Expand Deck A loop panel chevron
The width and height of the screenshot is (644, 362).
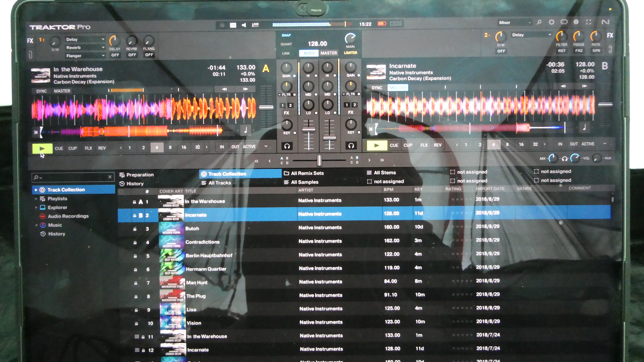point(266,146)
